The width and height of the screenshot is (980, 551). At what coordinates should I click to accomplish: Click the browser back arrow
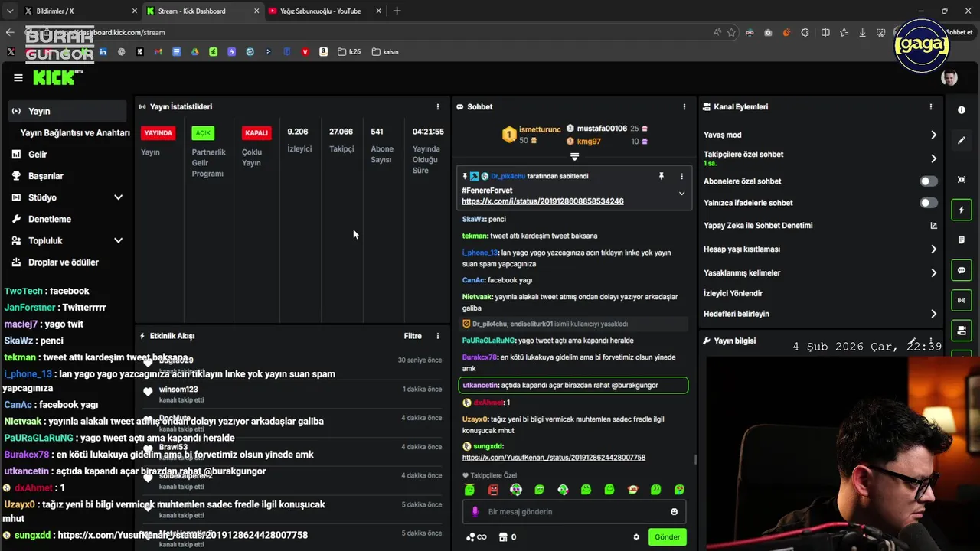point(10,32)
